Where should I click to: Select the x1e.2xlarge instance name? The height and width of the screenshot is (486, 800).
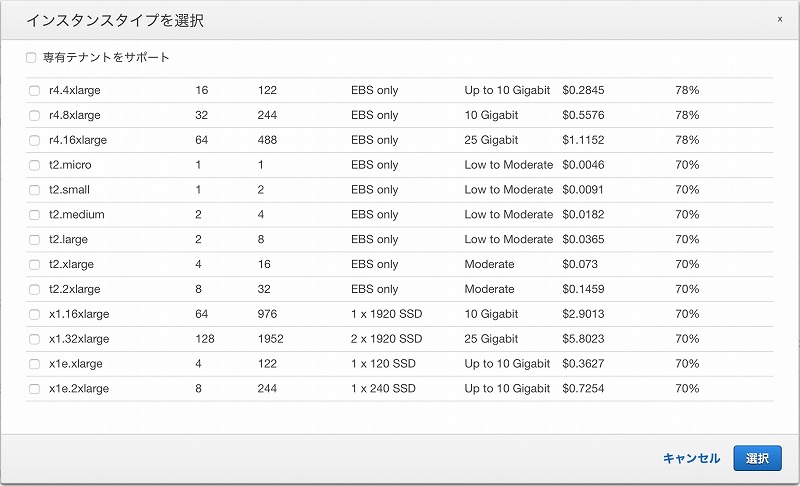coord(79,389)
